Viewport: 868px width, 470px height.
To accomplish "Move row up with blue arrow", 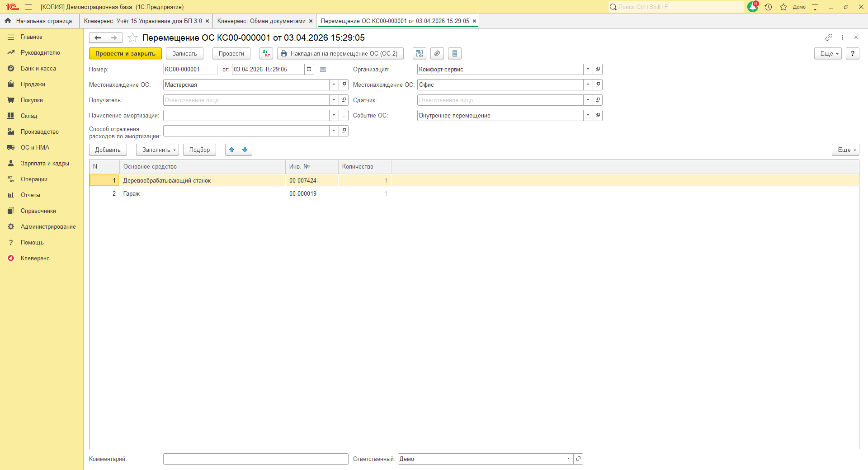I will [232, 150].
